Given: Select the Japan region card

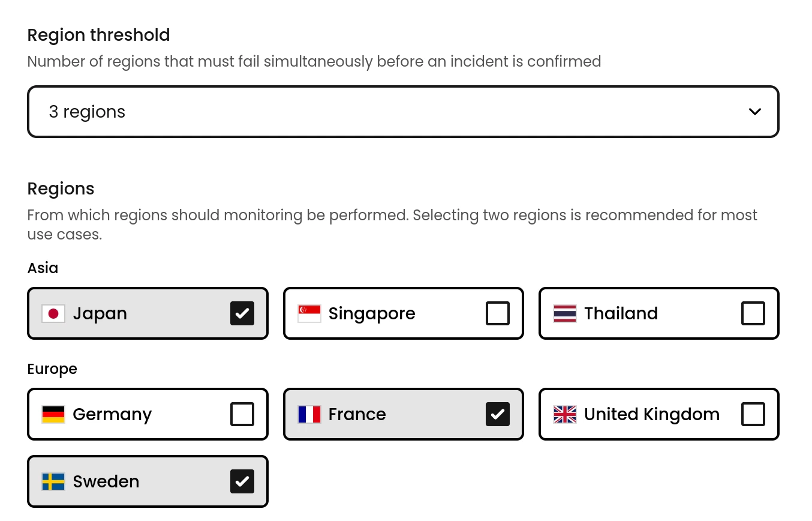Looking at the screenshot, I should (148, 313).
